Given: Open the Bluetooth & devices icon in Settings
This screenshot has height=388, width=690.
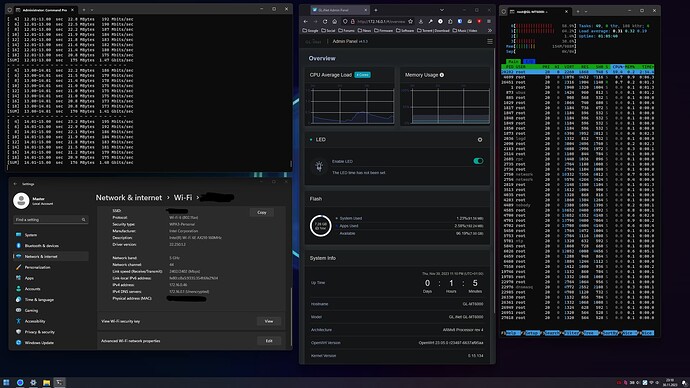Looking at the screenshot, I should (x=18, y=245).
